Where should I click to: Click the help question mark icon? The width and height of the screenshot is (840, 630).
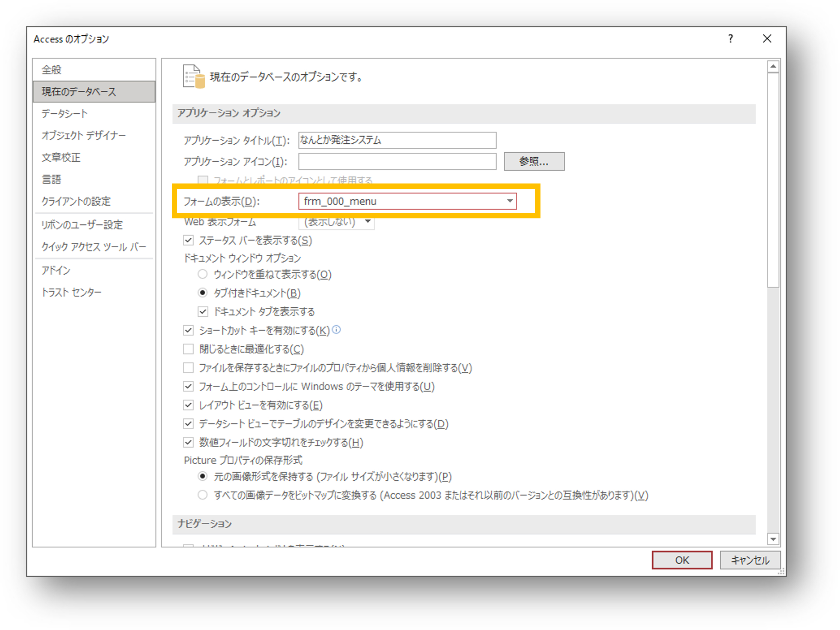click(731, 38)
